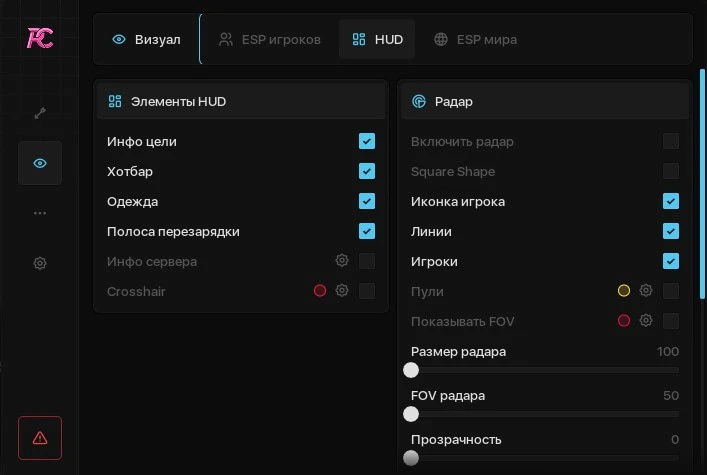The width and height of the screenshot is (707, 475).
Task: Enable the Инфо сервера checkbox
Action: 367,261
